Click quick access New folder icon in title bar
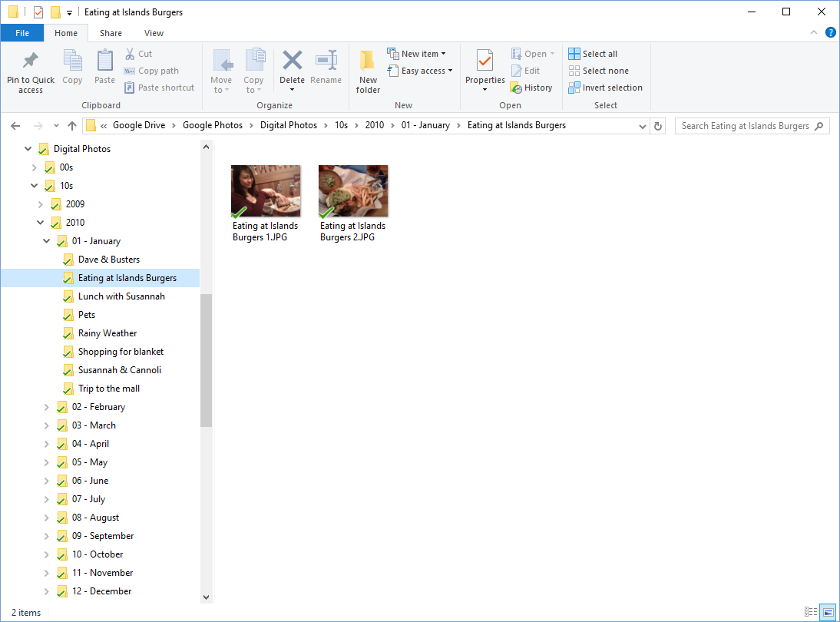The height and width of the screenshot is (622, 840). 55,12
